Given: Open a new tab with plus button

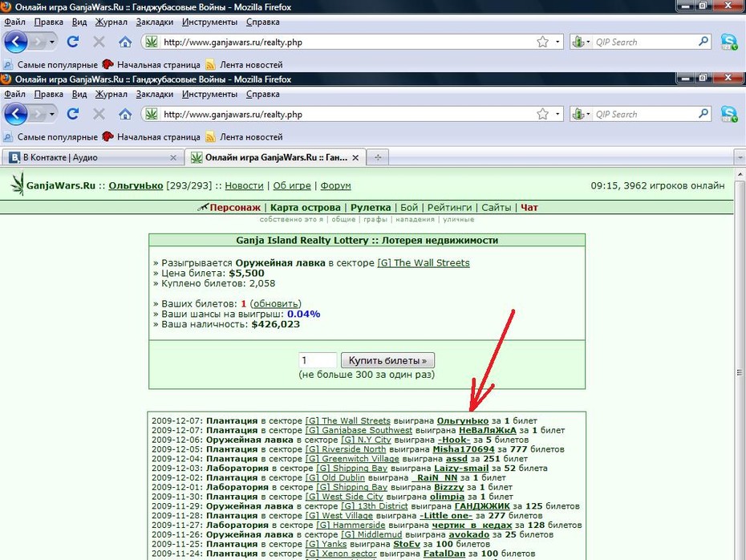Looking at the screenshot, I should [x=378, y=157].
